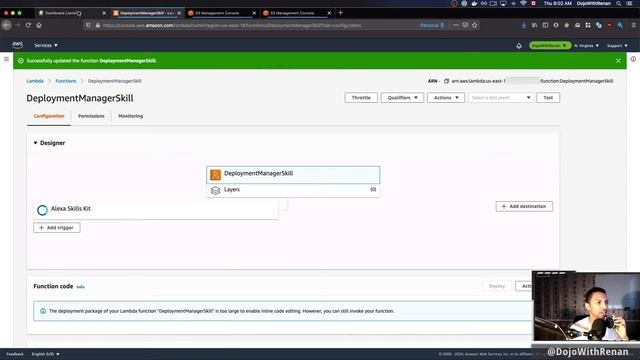Click the Thu 8:02 AM clock
640x360 pixels.
(x=557, y=3)
